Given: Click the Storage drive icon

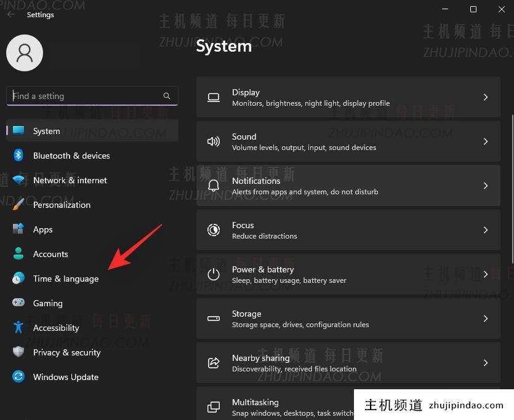Looking at the screenshot, I should 213,319.
